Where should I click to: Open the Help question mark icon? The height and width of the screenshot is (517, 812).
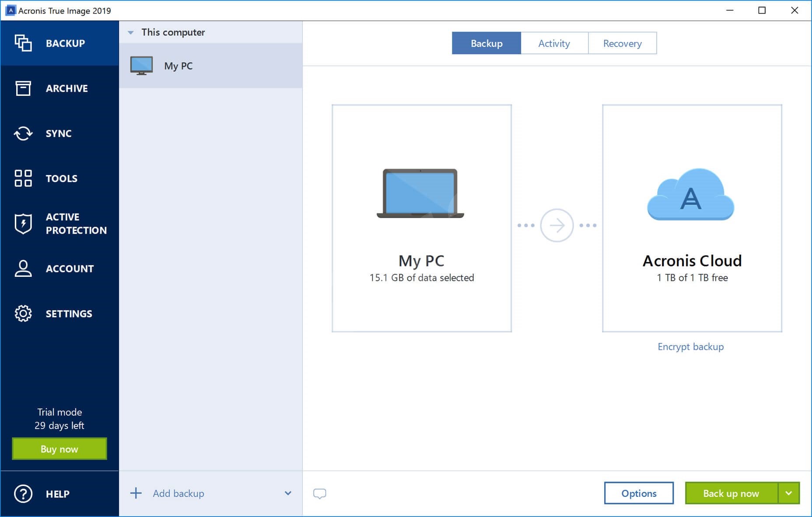(x=23, y=494)
